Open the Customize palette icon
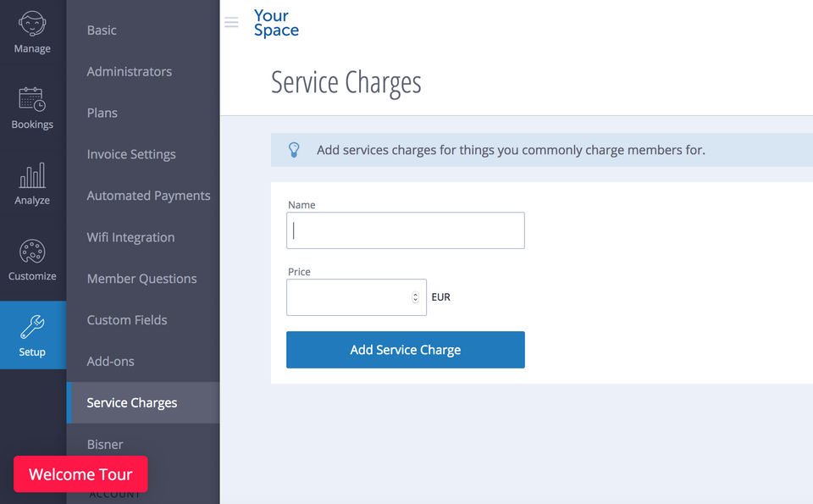Screen dimensions: 813x504 tap(32, 252)
